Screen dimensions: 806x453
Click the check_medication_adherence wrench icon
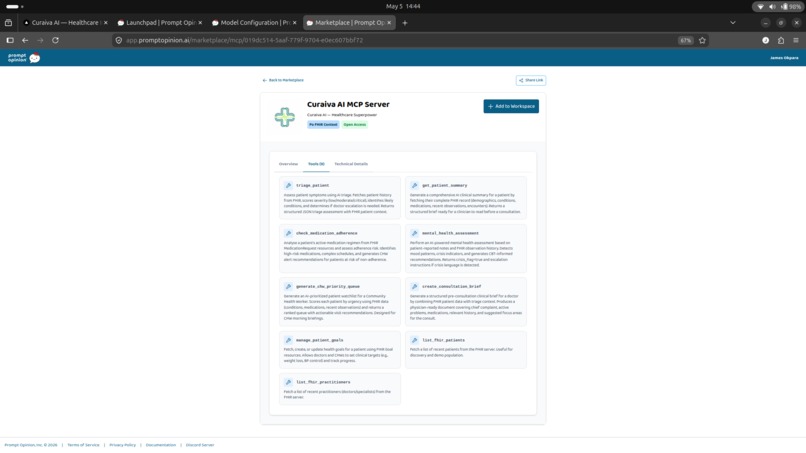tap(288, 233)
